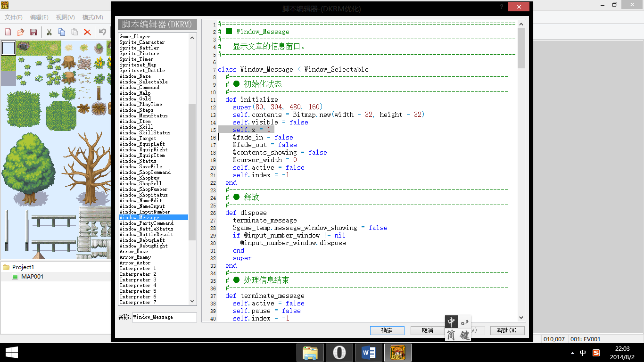Viewport: 644px width, 362px height.
Task: Click script list scrollbar down arrow
Action: 192,301
